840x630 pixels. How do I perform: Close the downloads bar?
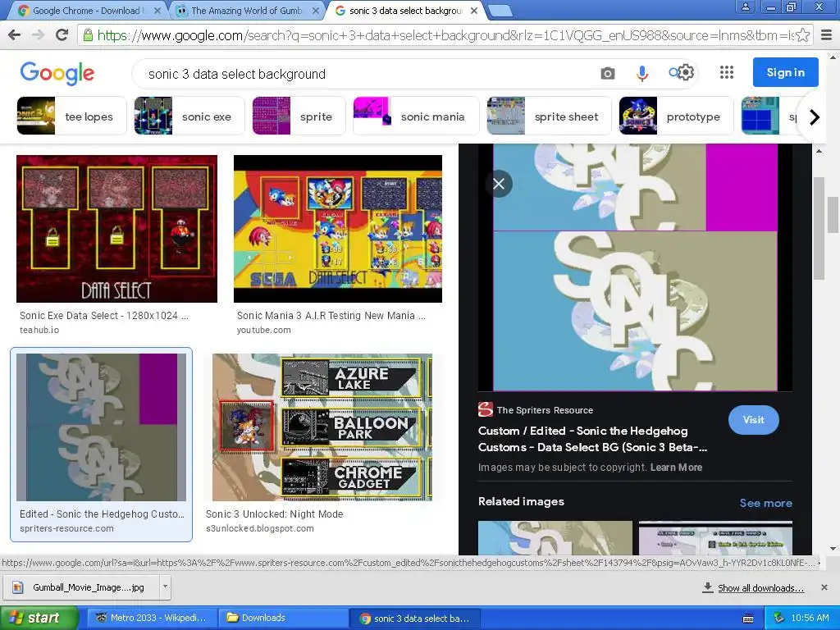[x=824, y=587]
